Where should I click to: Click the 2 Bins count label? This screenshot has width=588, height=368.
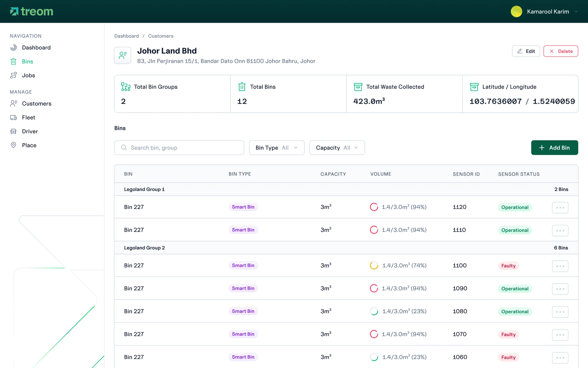tap(561, 189)
